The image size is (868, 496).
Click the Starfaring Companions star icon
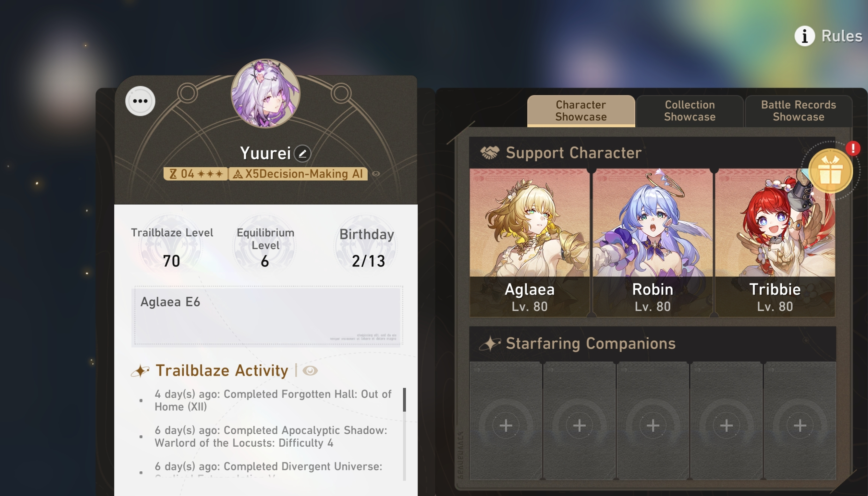490,343
